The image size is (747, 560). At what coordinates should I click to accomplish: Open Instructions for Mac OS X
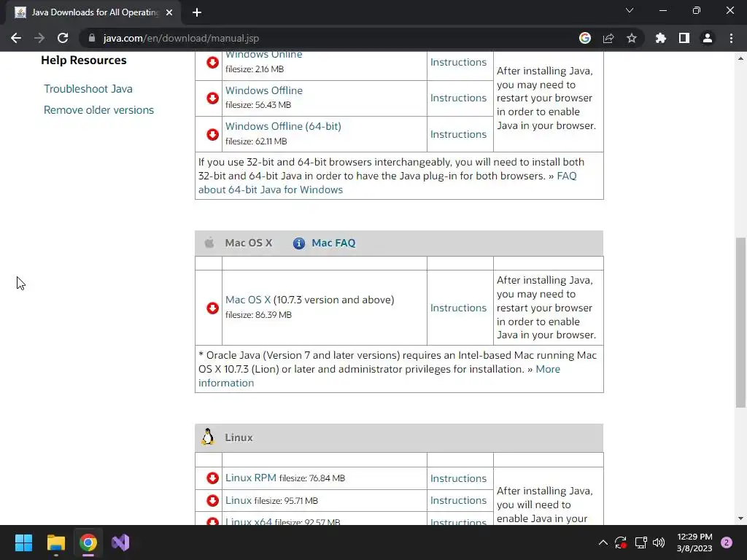[458, 308]
